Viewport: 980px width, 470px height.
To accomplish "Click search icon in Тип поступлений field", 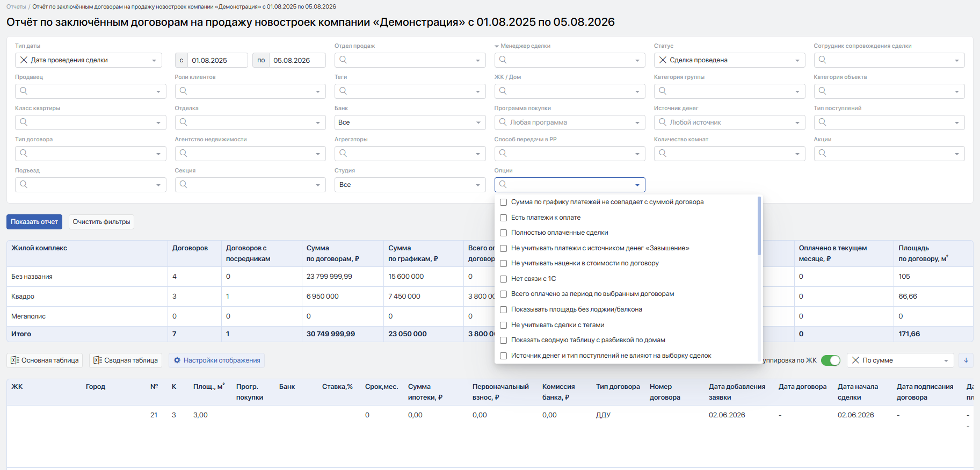I will [823, 122].
